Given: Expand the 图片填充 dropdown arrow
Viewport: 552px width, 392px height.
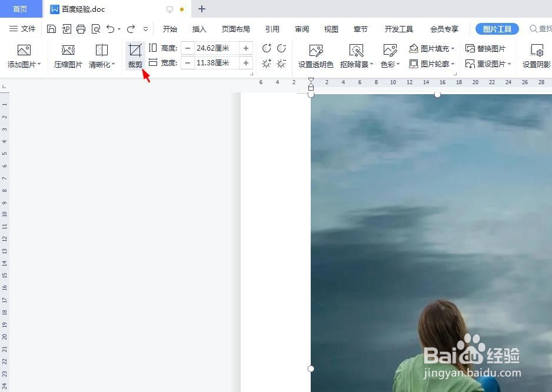Looking at the screenshot, I should pos(453,49).
